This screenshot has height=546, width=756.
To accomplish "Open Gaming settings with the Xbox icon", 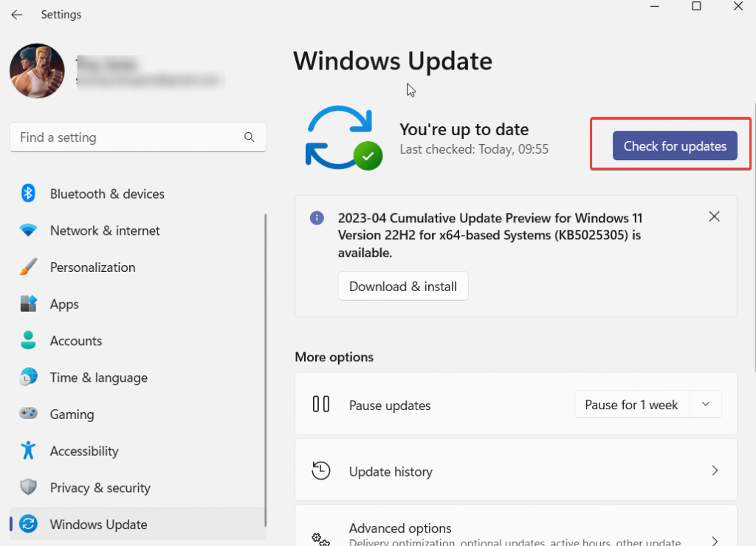I will (27, 414).
